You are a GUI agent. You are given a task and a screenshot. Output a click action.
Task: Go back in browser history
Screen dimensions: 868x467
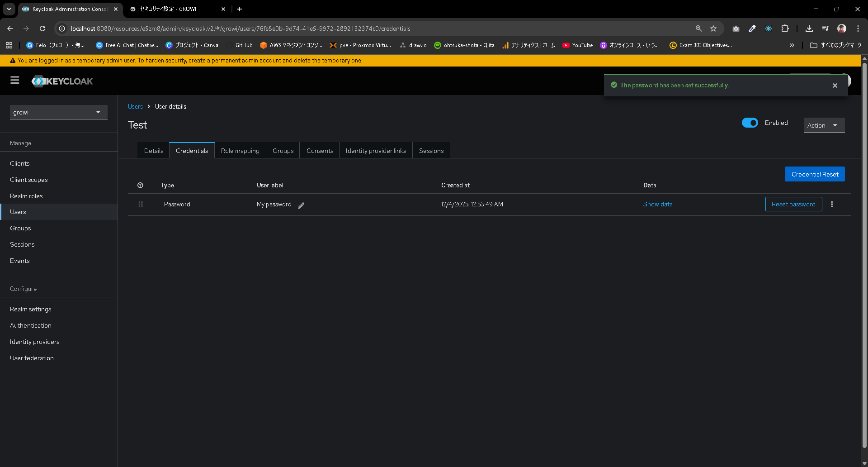coord(10,29)
